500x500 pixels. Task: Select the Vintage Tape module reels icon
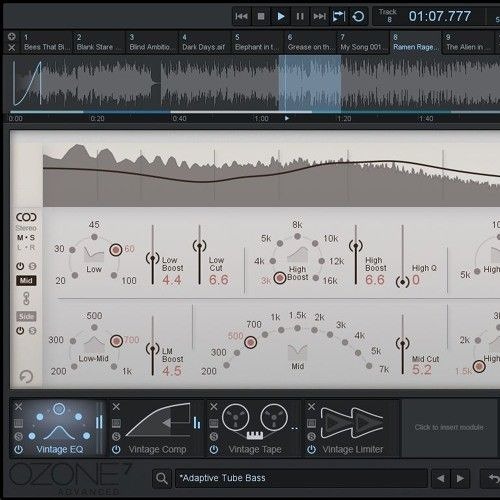(x=255, y=421)
